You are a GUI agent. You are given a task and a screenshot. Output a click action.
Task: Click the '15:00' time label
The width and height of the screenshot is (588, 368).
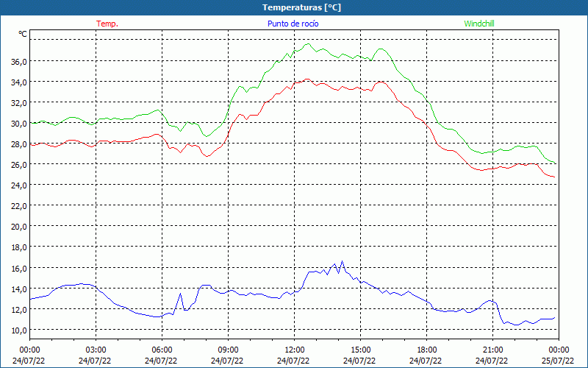point(360,350)
